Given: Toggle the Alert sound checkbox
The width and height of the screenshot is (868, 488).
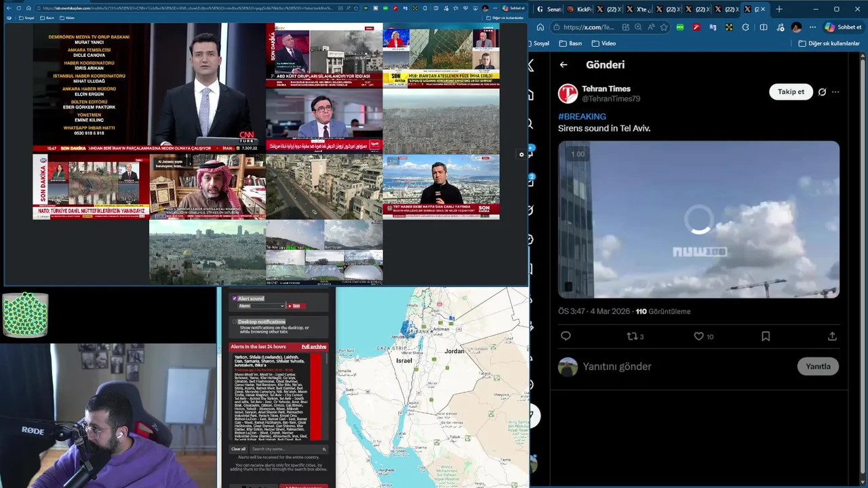Looking at the screenshot, I should point(235,298).
